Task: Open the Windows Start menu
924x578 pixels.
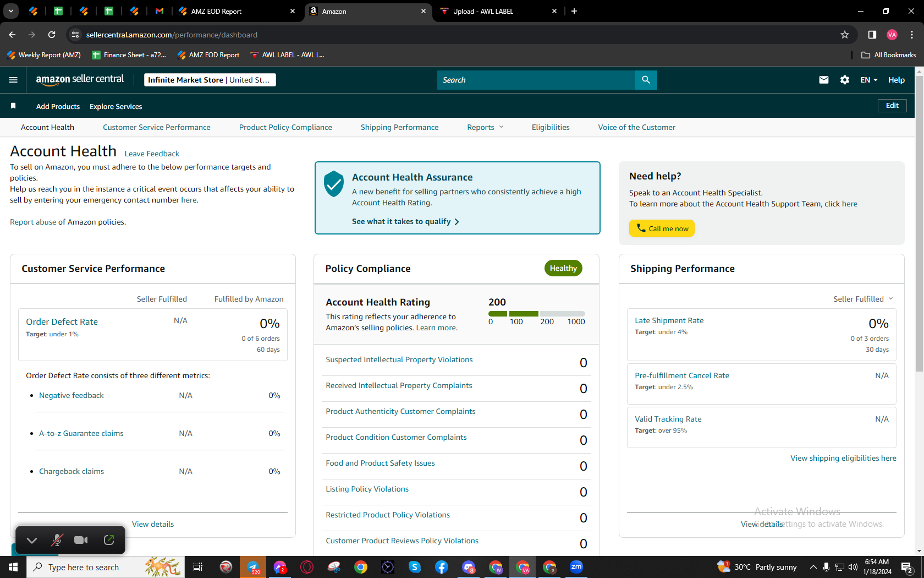Action: (13, 567)
